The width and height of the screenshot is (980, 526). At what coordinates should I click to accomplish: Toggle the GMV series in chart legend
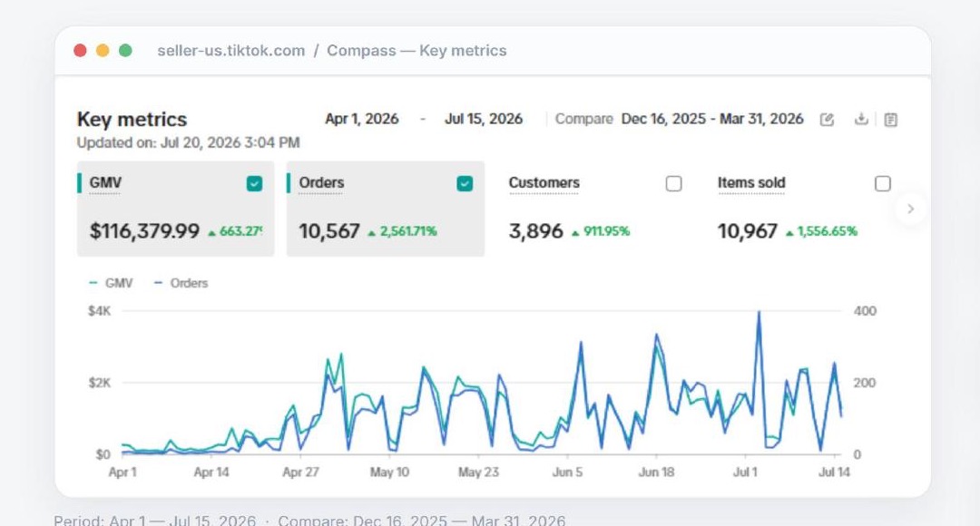[x=111, y=283]
